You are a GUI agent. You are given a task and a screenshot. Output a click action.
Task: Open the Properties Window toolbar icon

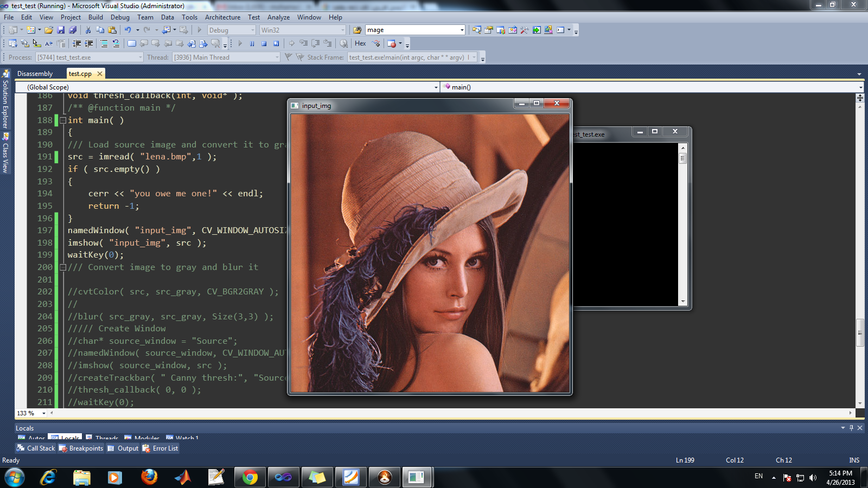pyautogui.click(x=489, y=30)
